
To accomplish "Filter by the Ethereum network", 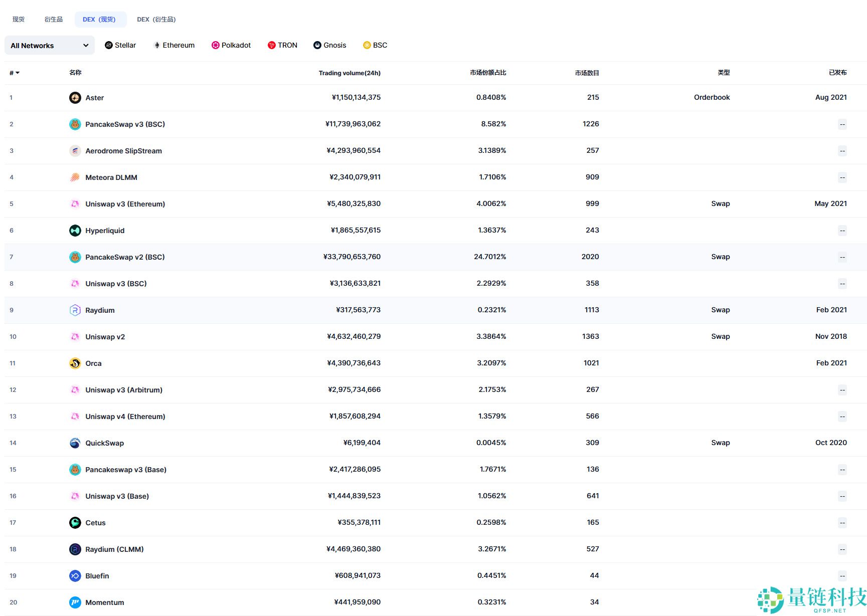I will click(x=174, y=45).
